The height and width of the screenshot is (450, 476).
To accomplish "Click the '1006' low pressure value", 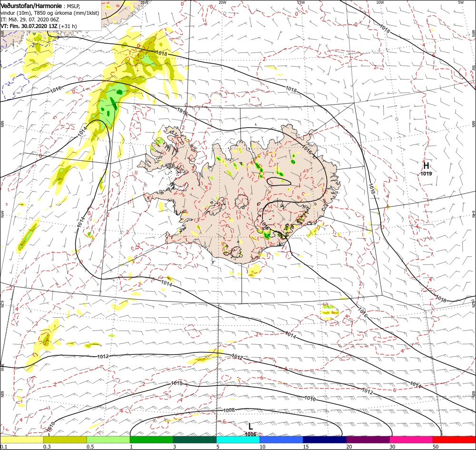I will pos(250,434).
